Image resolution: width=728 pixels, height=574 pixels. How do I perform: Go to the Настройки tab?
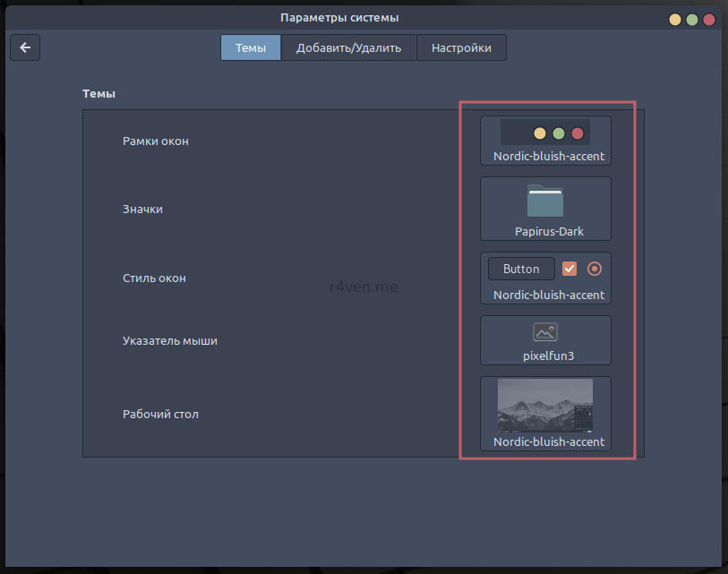tap(461, 48)
